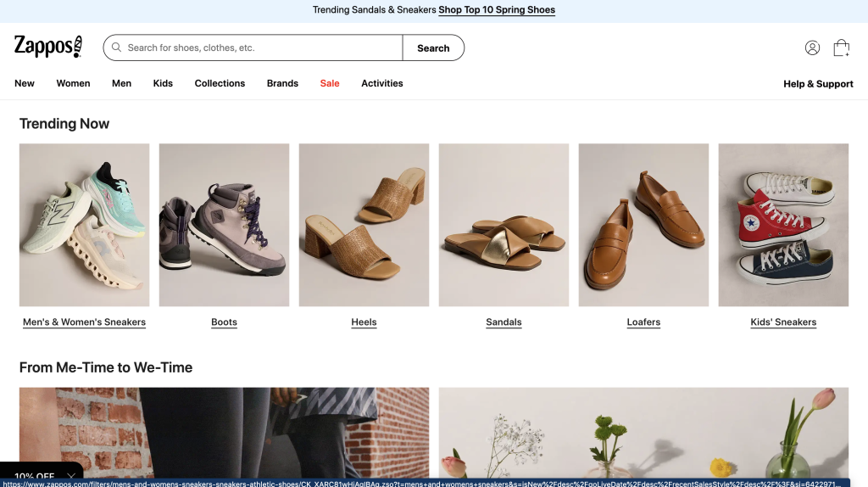868x487 pixels.
Task: Open the Women menu
Action: [73, 83]
